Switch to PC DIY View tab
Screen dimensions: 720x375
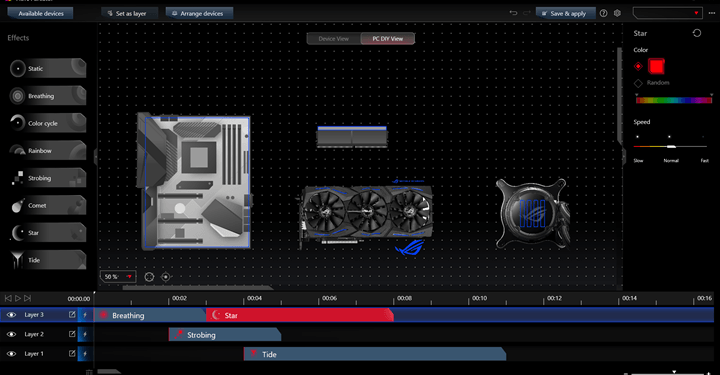pos(388,39)
